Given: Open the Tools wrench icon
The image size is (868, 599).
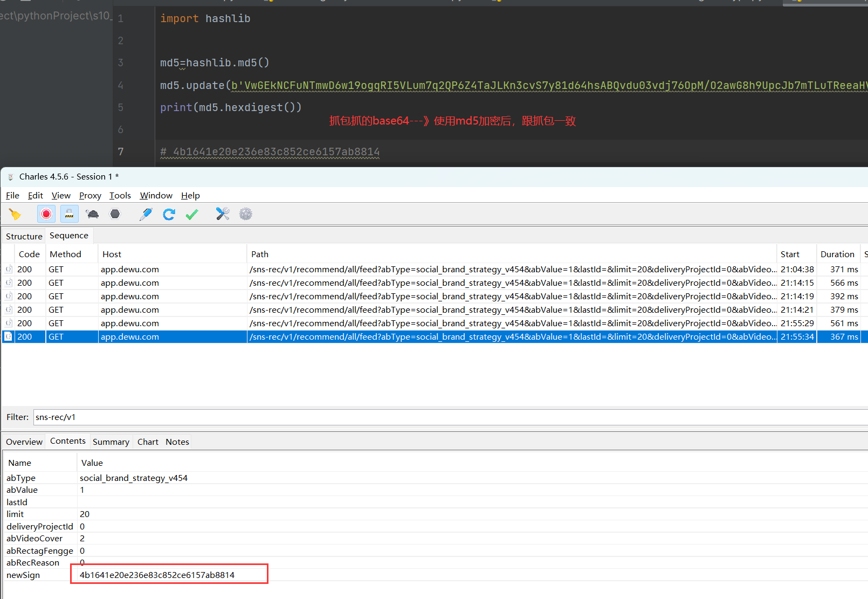Looking at the screenshot, I should pyautogui.click(x=223, y=215).
